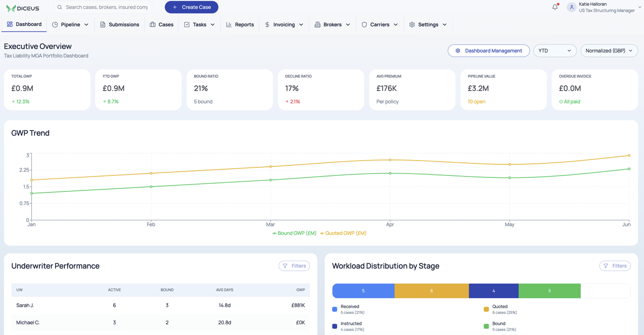Open the Submissions tab
Viewport: 644px width, 335px height.
click(x=119, y=25)
